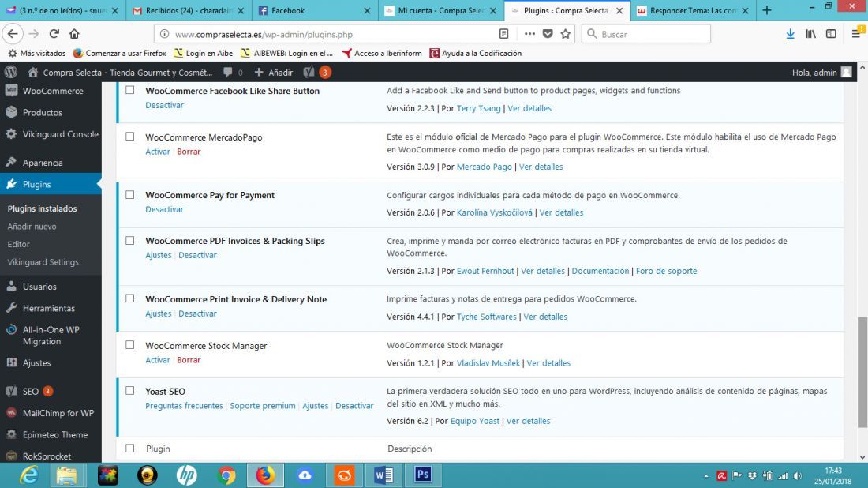Open the Firefox home page
Screen dimensions: 868x488
point(74,34)
